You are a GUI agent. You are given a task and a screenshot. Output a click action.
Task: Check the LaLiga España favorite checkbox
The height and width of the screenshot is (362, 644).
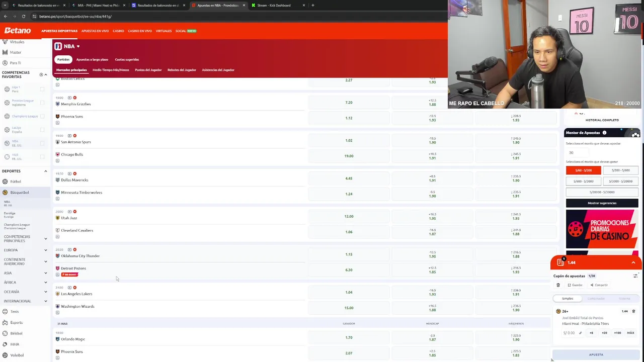(42, 130)
